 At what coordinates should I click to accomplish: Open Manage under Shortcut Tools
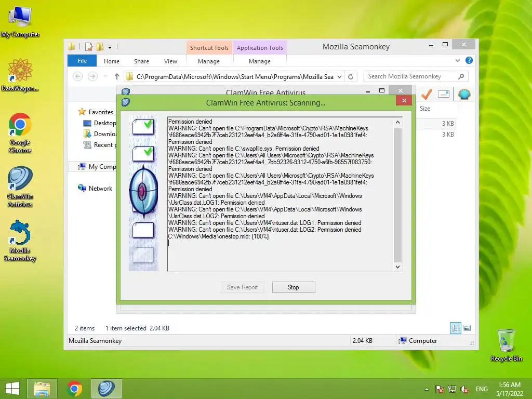coord(209,61)
